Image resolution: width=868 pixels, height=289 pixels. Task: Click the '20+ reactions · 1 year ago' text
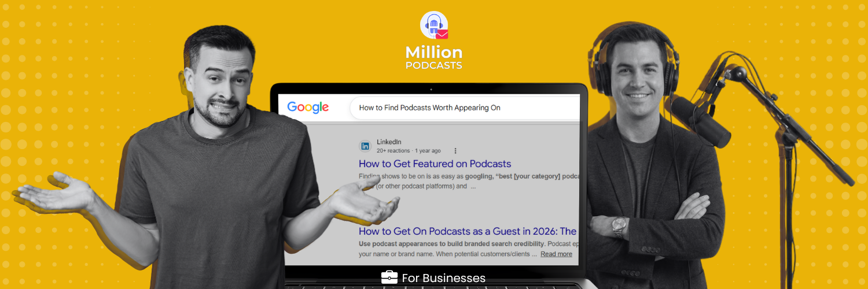[x=409, y=151]
